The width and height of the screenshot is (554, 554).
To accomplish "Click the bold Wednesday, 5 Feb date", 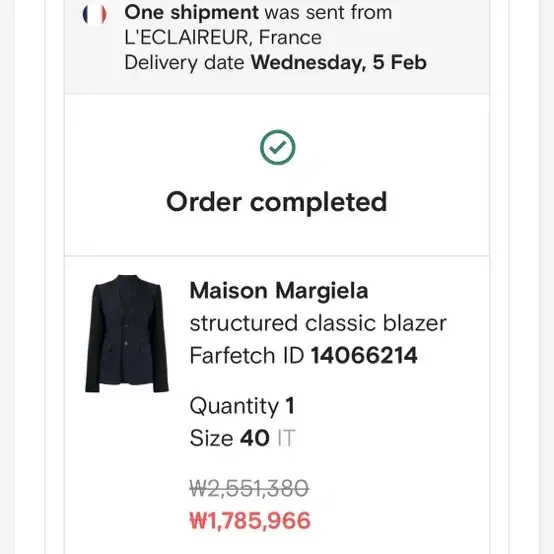I will tap(339, 63).
